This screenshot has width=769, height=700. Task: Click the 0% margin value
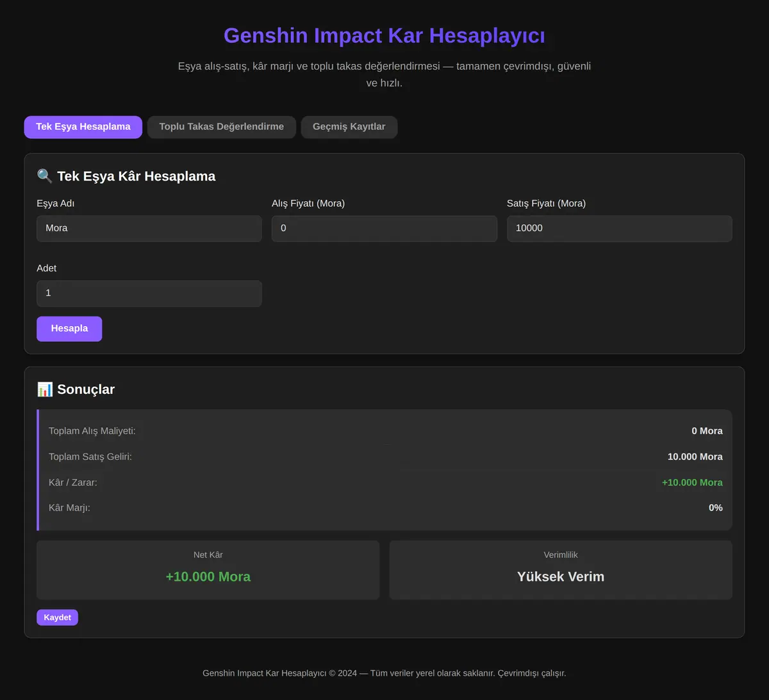(716, 508)
